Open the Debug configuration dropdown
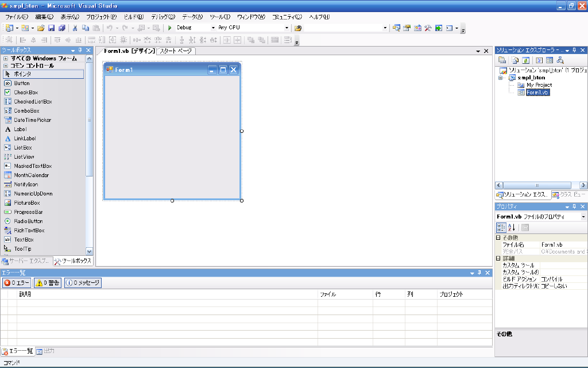The height and width of the screenshot is (368, 588). (213, 28)
